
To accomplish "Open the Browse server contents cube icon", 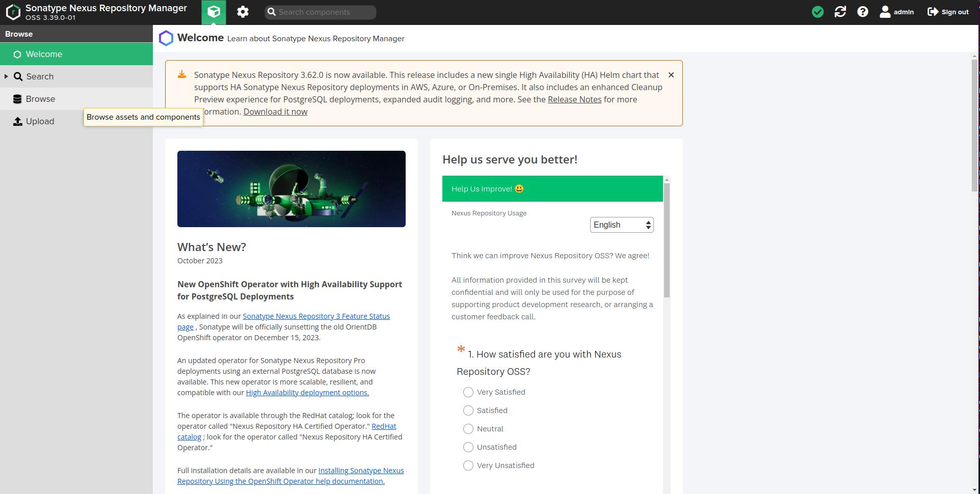I will point(214,12).
